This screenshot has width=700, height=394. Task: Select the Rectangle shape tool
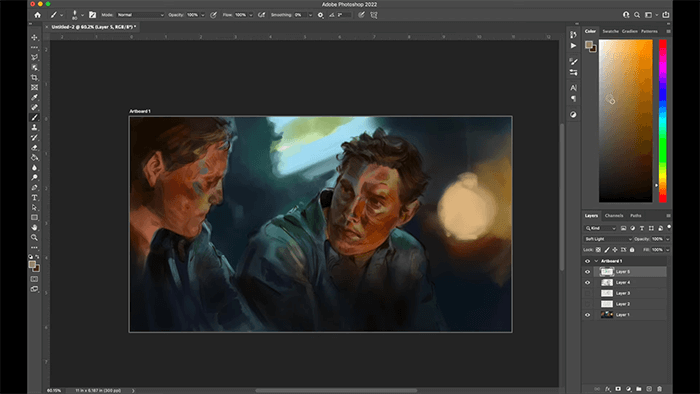[34, 218]
